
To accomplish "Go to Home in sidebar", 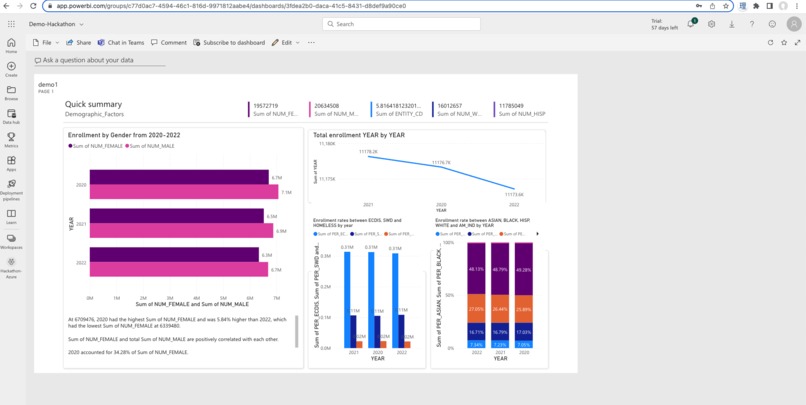I will 11,45.
